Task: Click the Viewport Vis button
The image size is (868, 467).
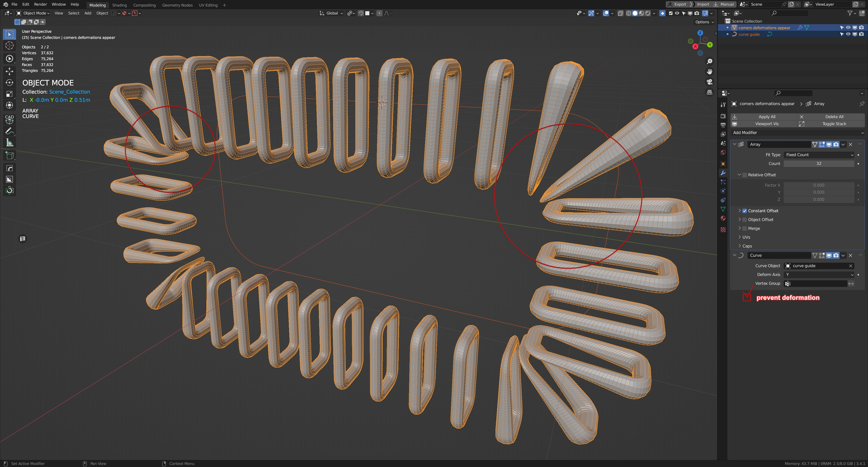Action: (764, 124)
